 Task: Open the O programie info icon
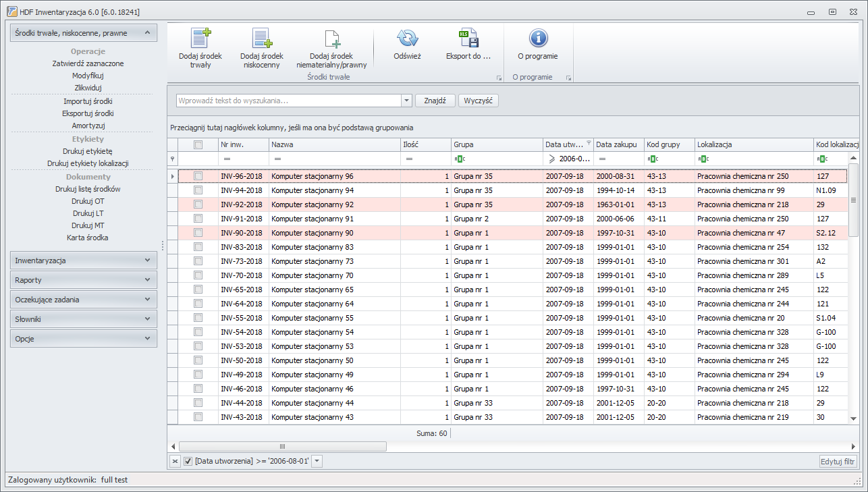(538, 38)
